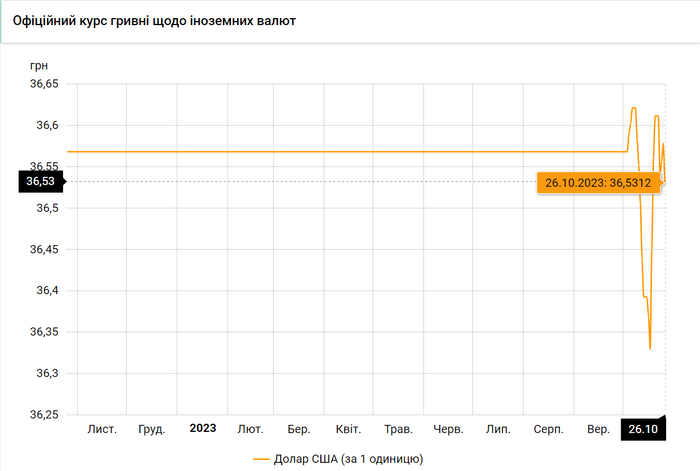This screenshot has width=700, height=471.
Task: Click the Черв. month axis label
Action: coord(448,429)
